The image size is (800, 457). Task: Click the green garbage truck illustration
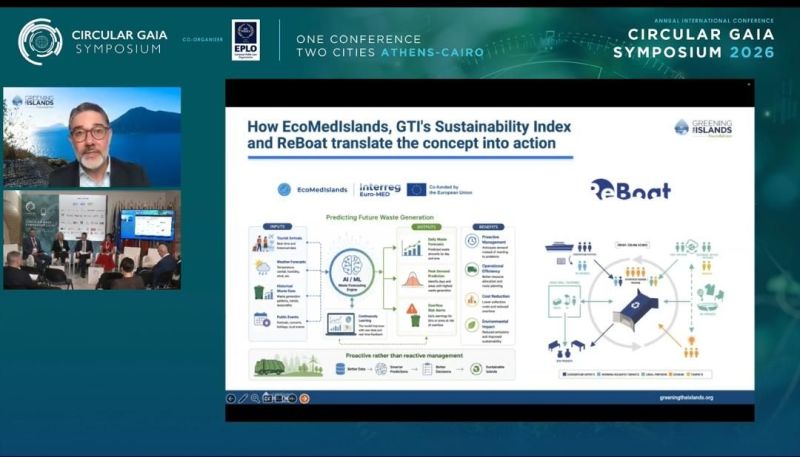(x=269, y=367)
